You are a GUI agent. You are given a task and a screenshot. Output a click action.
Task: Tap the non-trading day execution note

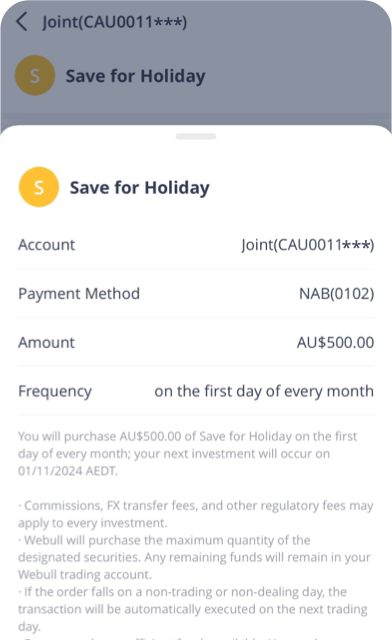click(193, 609)
